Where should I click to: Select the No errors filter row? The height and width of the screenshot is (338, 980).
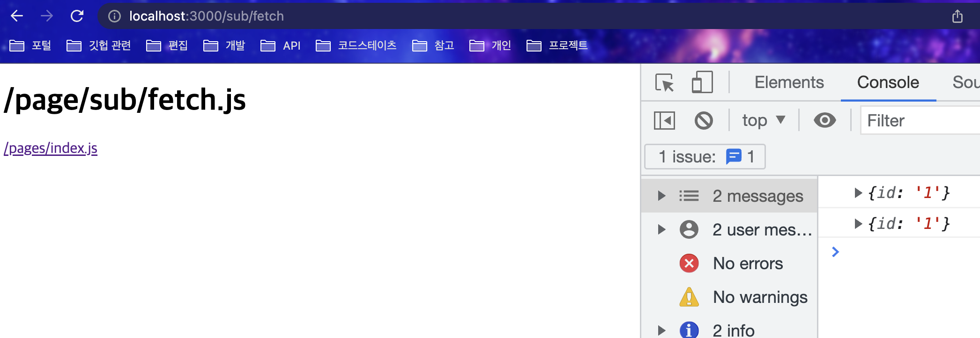point(729,263)
